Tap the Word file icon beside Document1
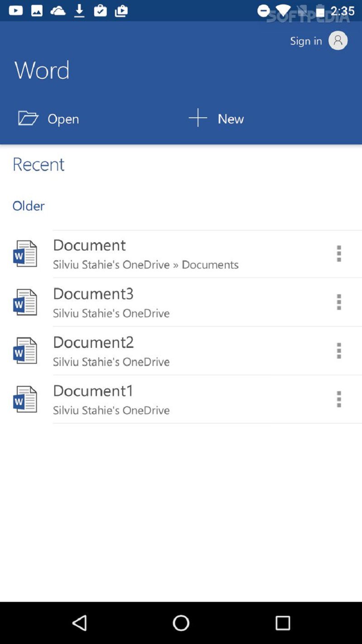The height and width of the screenshot is (644, 362). [25, 399]
